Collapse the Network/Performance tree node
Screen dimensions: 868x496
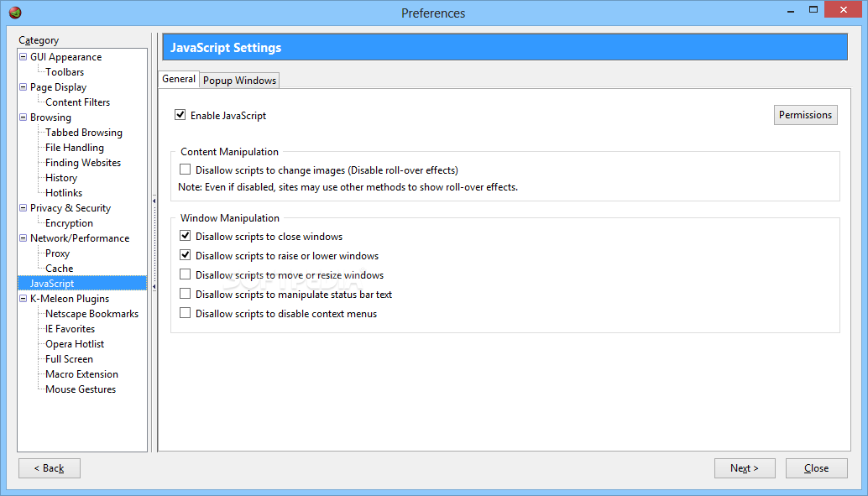click(24, 238)
